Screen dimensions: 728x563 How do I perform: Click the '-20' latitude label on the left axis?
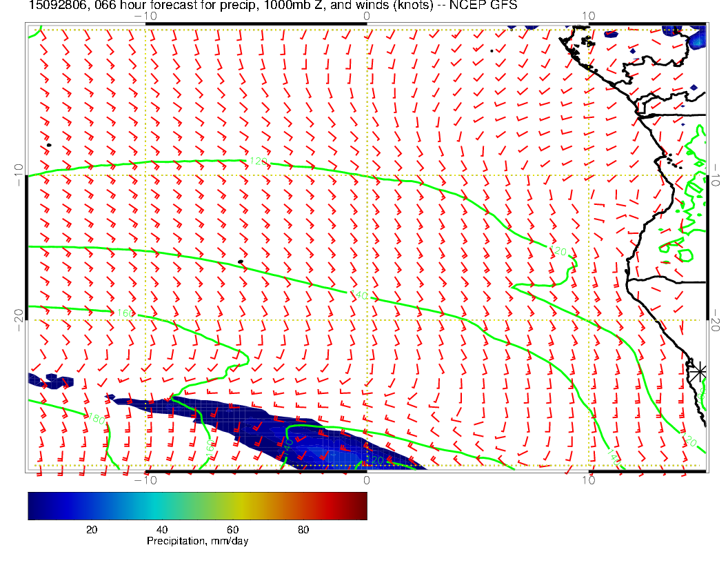(19, 320)
